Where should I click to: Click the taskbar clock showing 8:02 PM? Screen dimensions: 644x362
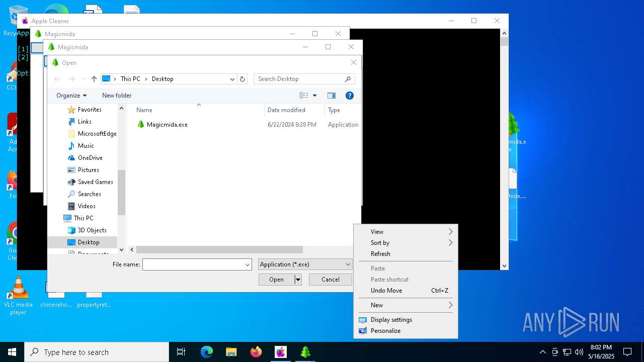601,352
